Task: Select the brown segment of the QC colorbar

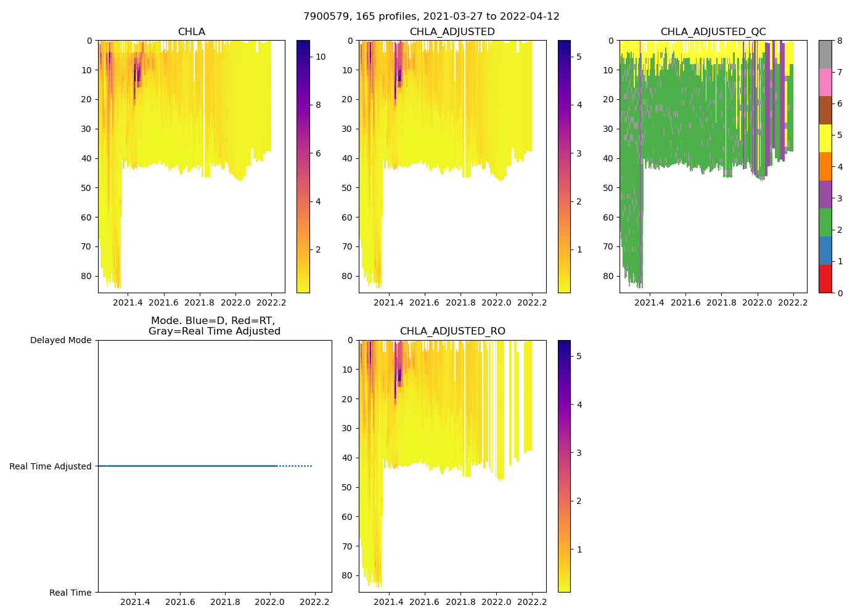Action: [x=825, y=110]
